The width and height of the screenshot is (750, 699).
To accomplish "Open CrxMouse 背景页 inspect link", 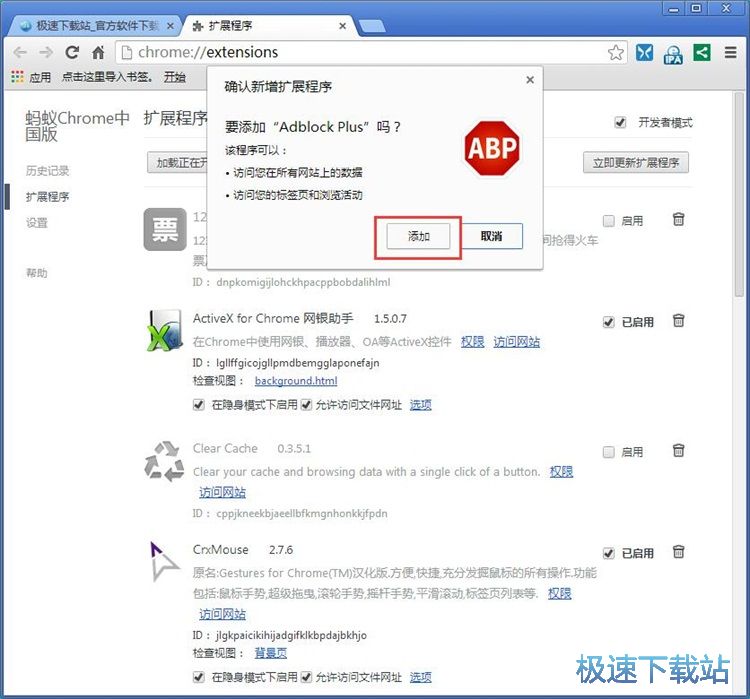I will [271, 653].
